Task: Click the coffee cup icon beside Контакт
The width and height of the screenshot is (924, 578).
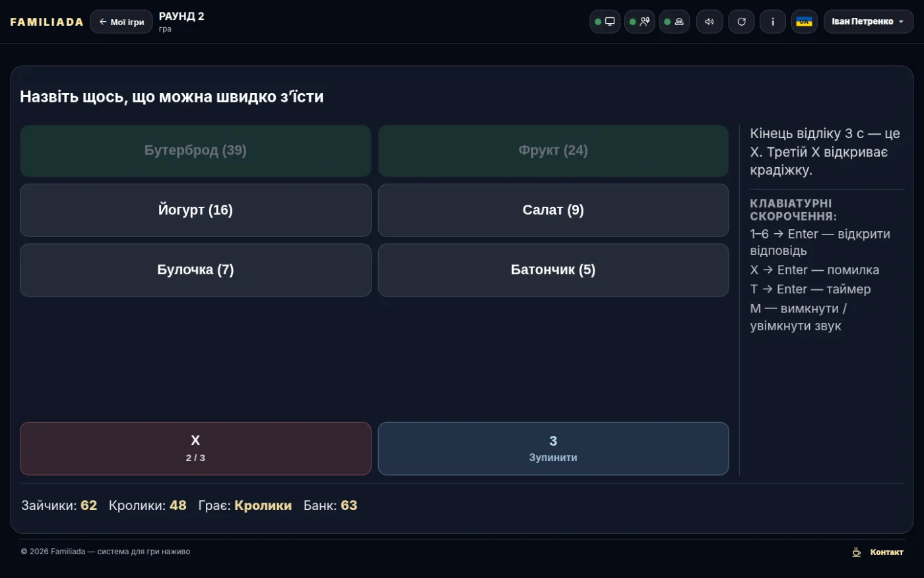Action: tap(857, 552)
